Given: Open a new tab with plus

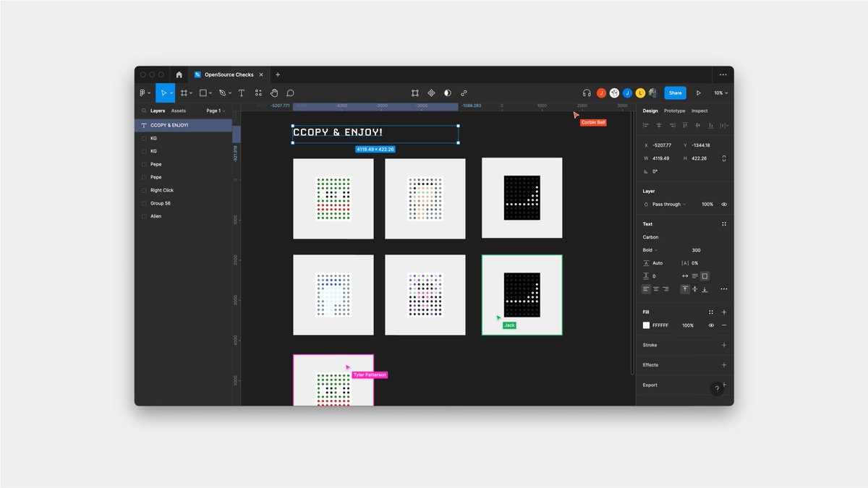Looking at the screenshot, I should (278, 74).
